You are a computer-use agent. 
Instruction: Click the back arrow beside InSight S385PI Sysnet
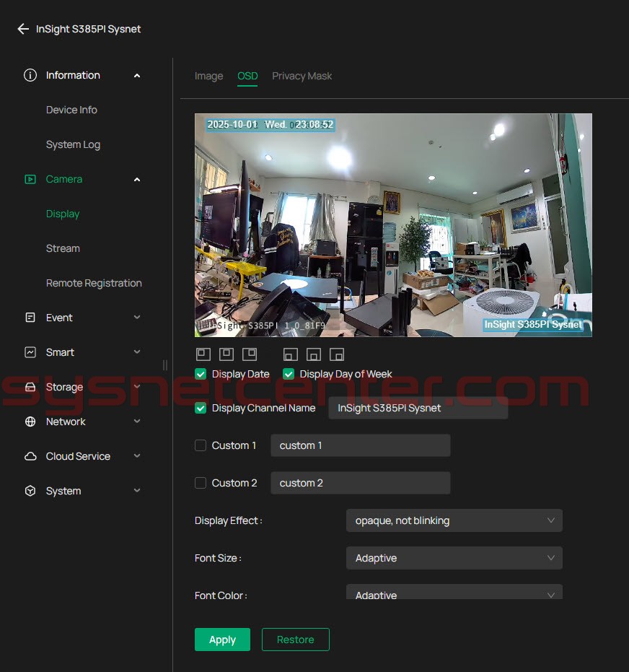pyautogui.click(x=23, y=29)
